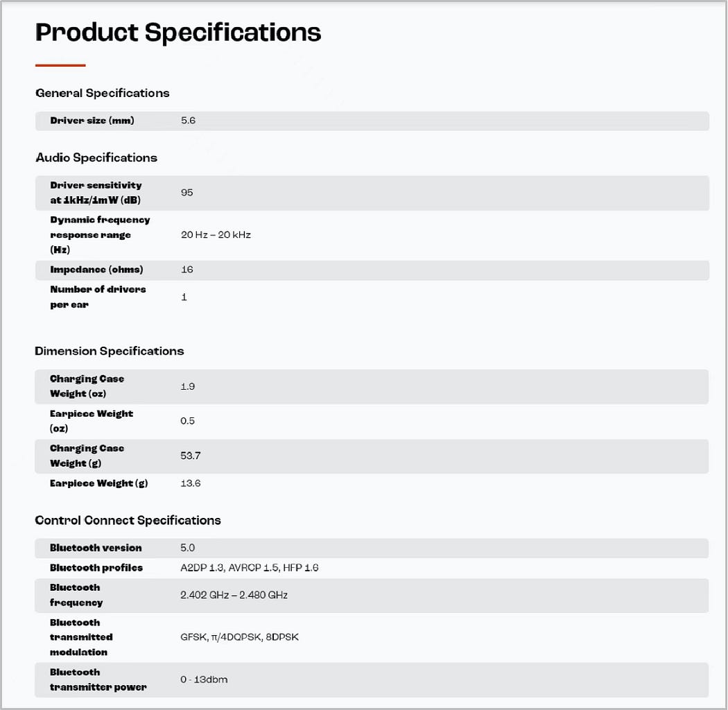Select the Charging Case Weight (oz) label
Screen dimensions: 728x710
click(87, 386)
